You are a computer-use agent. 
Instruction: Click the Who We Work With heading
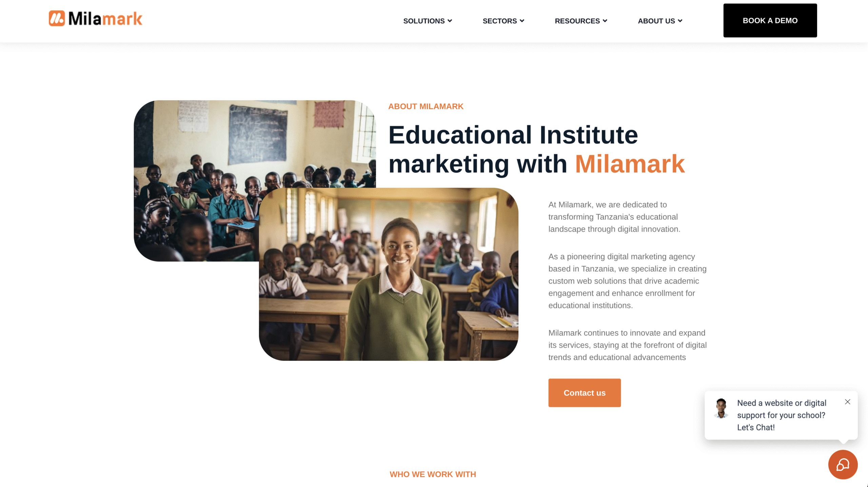coord(433,474)
